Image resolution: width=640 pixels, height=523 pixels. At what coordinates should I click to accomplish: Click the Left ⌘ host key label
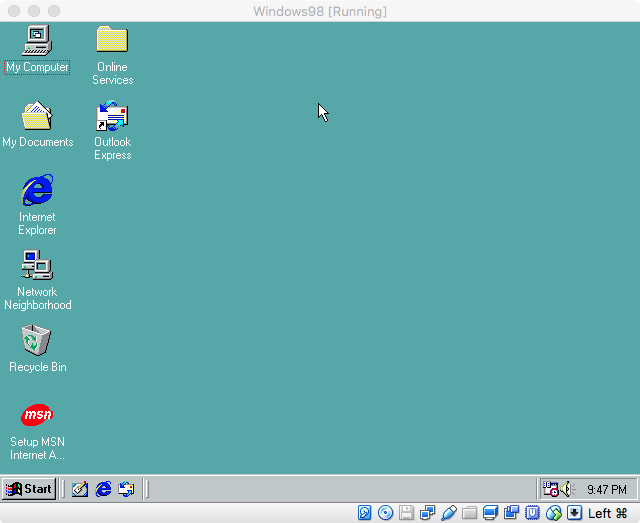pos(607,513)
